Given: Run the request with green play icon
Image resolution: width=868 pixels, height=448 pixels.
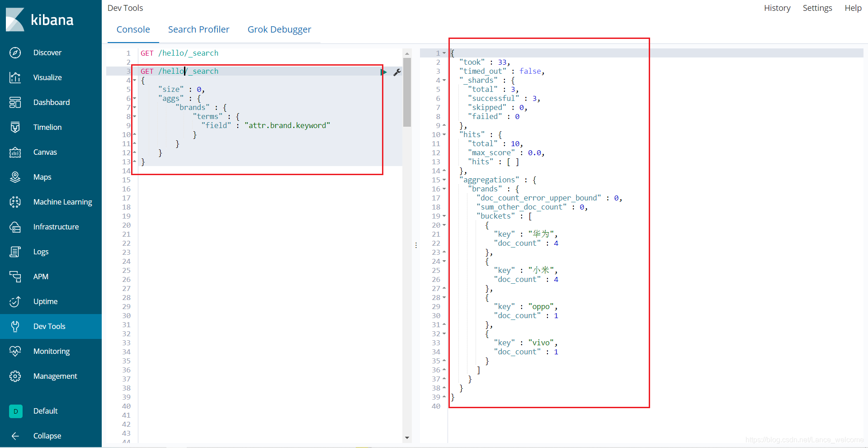Looking at the screenshot, I should [383, 71].
